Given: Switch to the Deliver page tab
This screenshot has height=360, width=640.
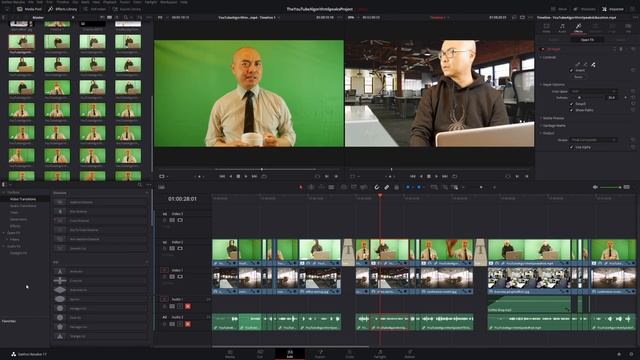Looking at the screenshot, I should [x=410, y=354].
